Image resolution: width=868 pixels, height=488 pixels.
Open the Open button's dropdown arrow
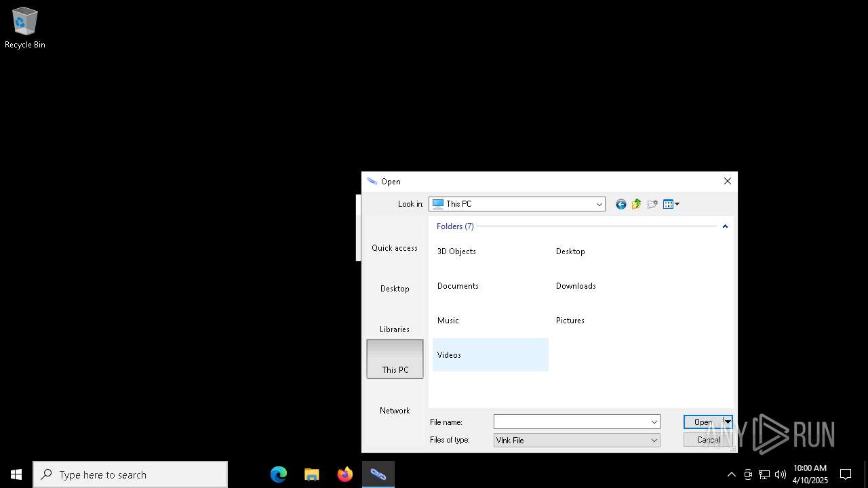pos(728,422)
